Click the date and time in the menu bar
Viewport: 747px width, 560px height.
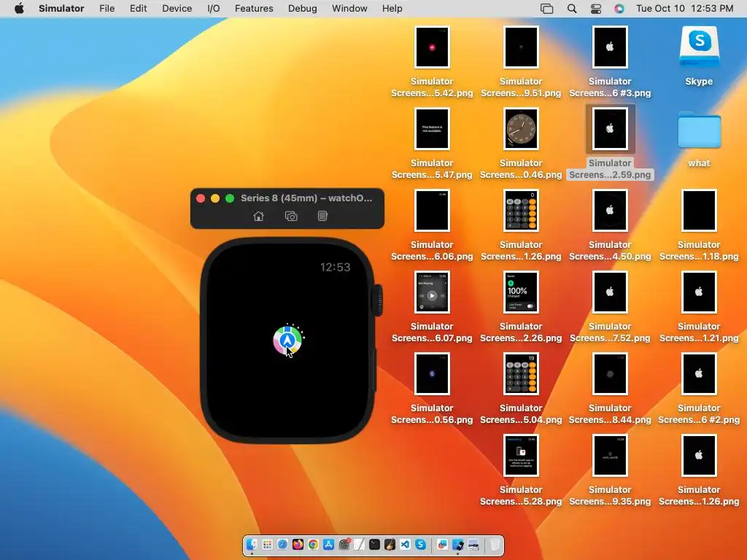point(684,9)
